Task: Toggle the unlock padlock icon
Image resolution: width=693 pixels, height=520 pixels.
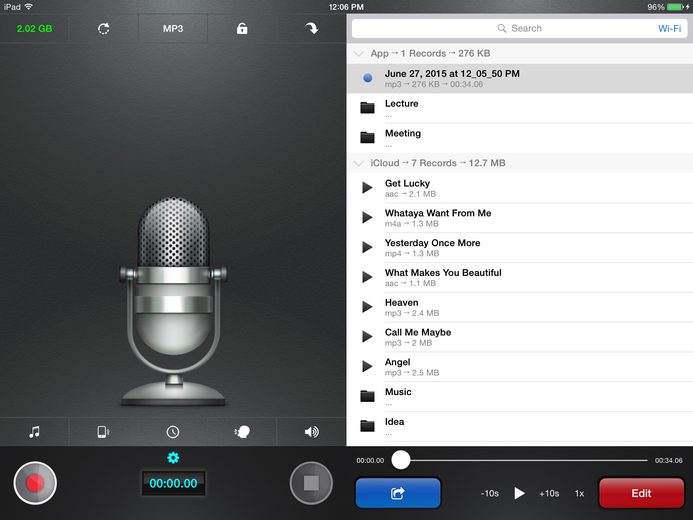Action: tap(242, 29)
